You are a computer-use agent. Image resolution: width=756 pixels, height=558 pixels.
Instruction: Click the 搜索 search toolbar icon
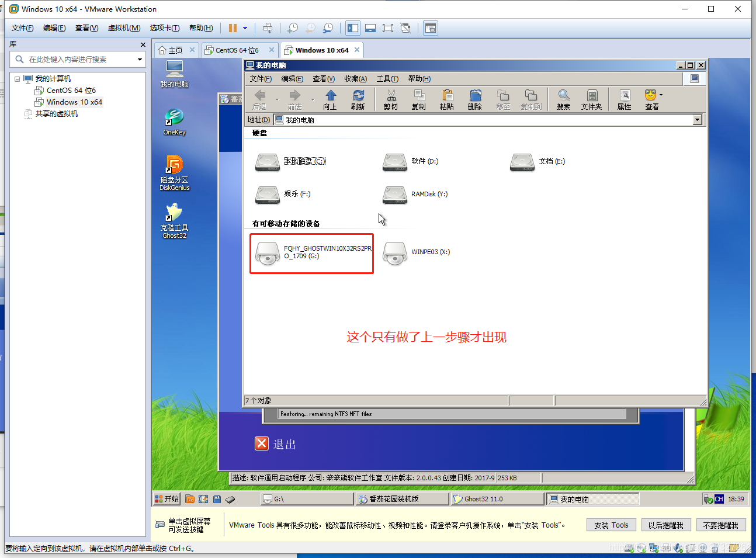point(563,99)
